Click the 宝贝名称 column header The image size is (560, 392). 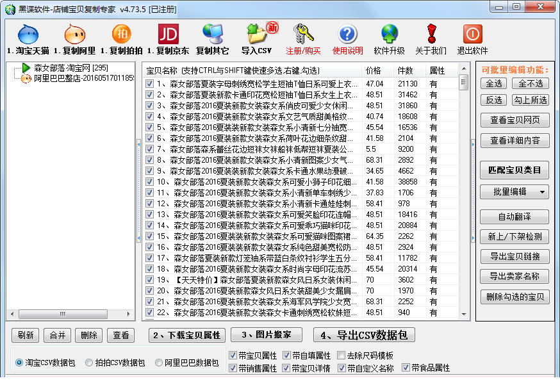(252, 70)
